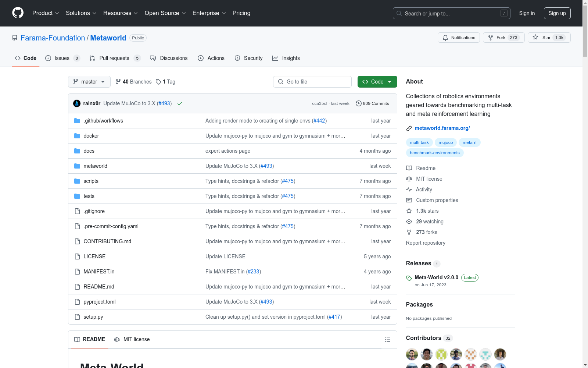Image resolution: width=588 pixels, height=368 pixels.
Task: Select the README tab
Action: point(90,339)
